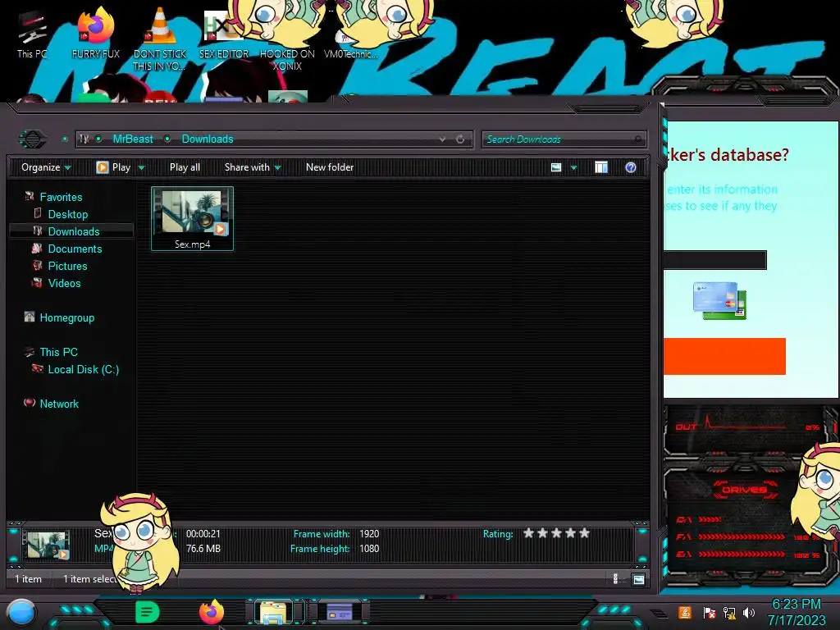Click the 76.6 MB size value
Viewport: 840px width, 630px height.
coord(203,549)
